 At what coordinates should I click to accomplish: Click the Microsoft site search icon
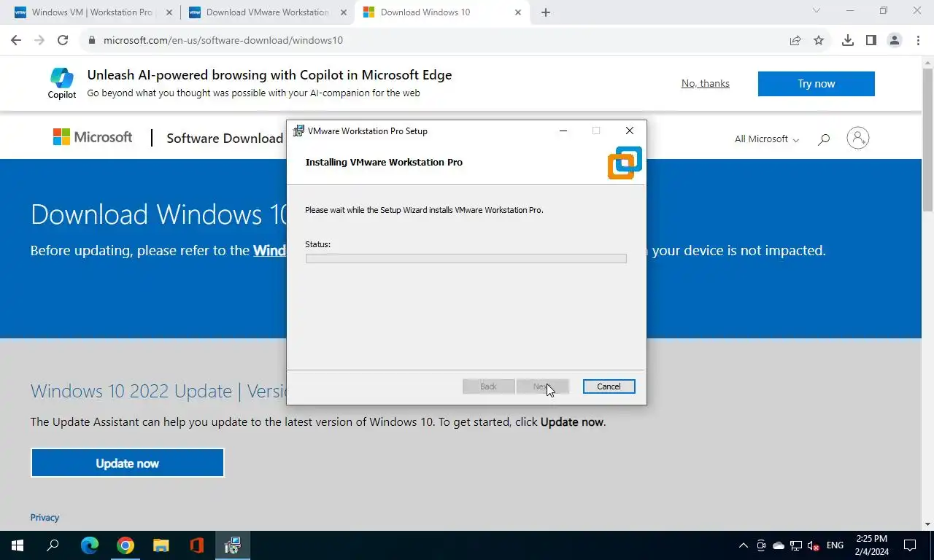coord(824,139)
